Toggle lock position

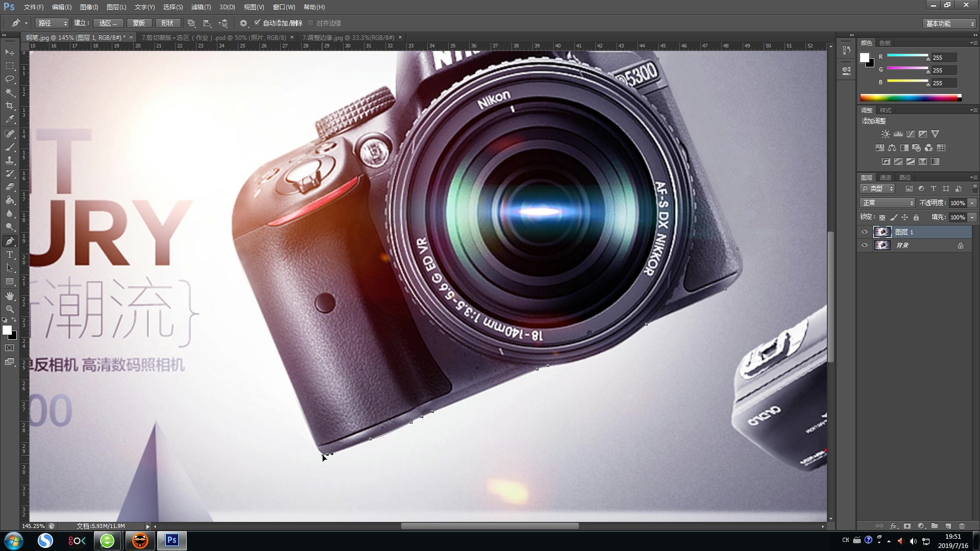(904, 217)
